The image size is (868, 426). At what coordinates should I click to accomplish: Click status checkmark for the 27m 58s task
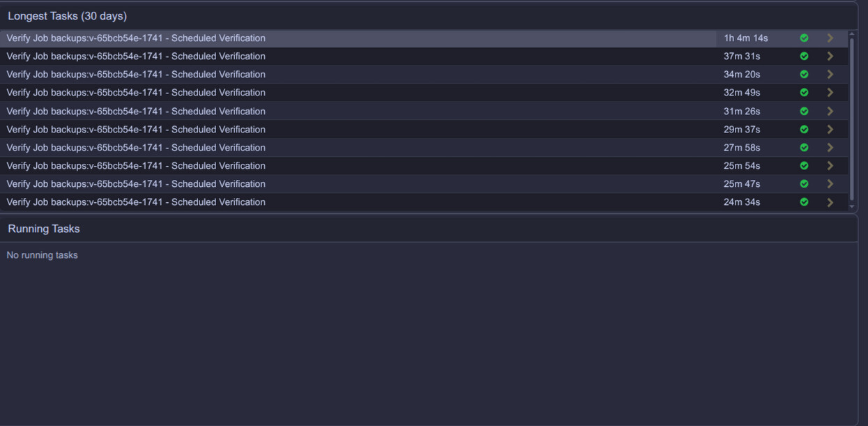[x=804, y=148]
